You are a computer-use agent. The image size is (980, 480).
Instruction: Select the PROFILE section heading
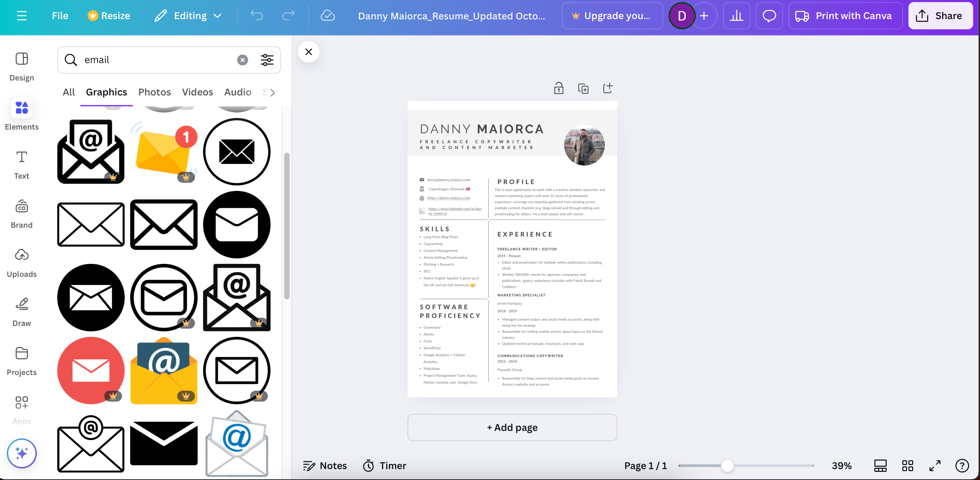[x=516, y=182]
